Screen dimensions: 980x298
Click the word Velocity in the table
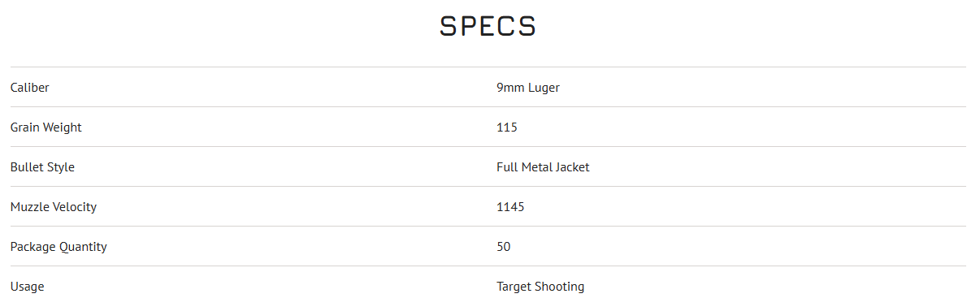[x=75, y=207]
